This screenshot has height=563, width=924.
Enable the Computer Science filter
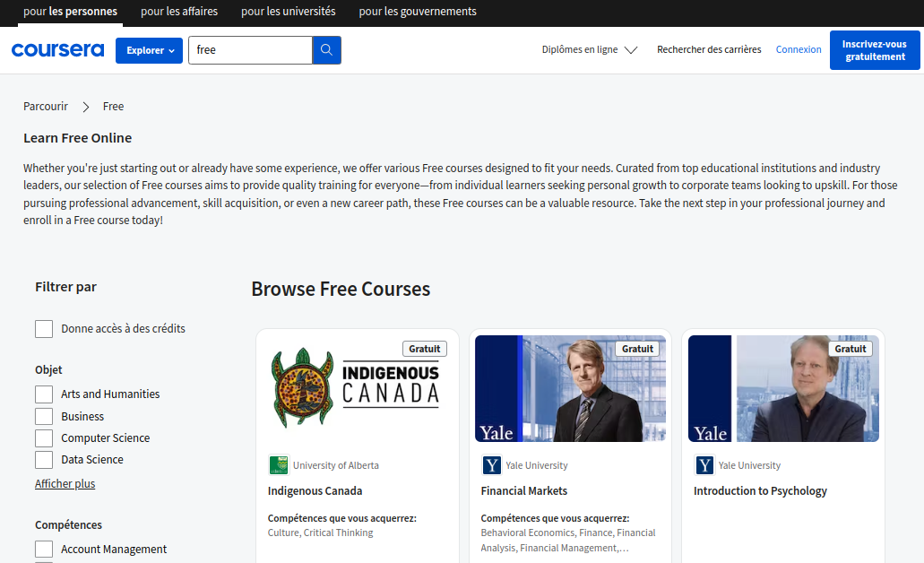(x=44, y=438)
